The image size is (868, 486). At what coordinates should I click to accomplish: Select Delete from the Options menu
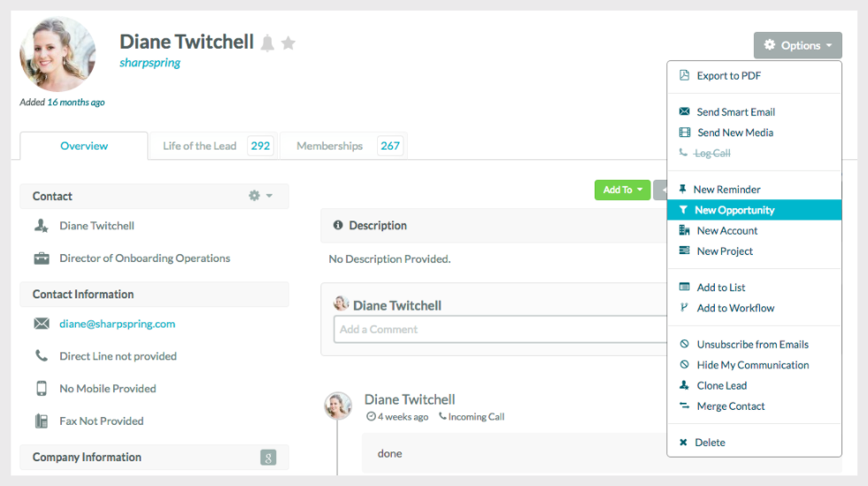pos(754,443)
